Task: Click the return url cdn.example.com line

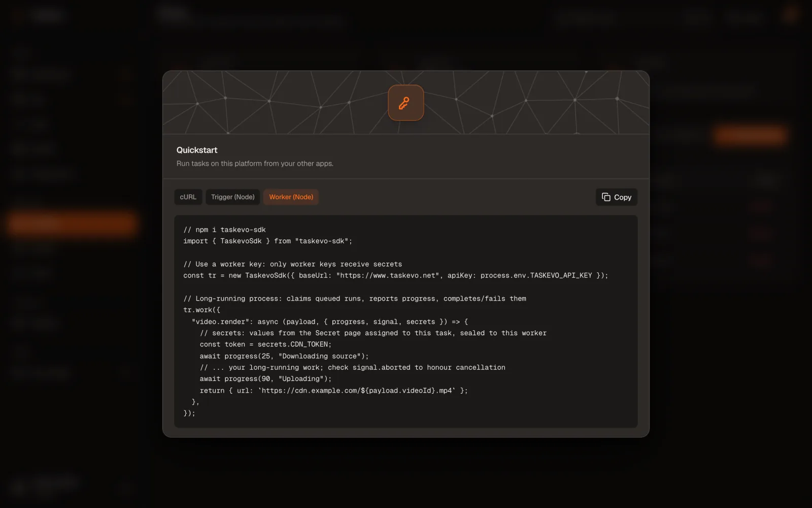Action: (x=333, y=391)
